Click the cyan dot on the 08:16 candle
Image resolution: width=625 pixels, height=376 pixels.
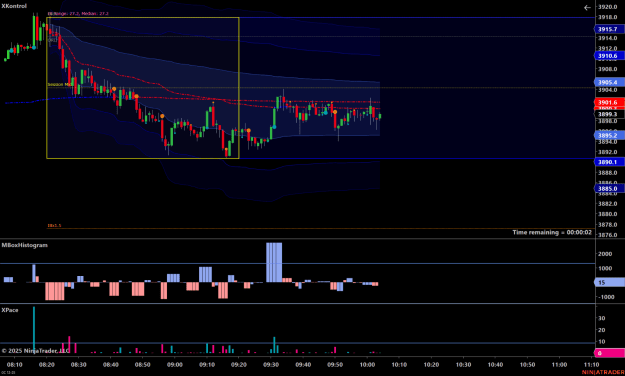(34, 47)
